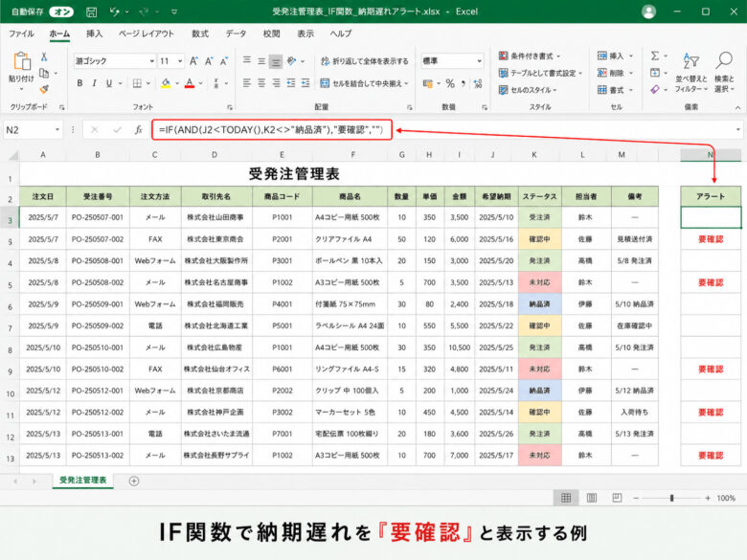747x560 pixels.
Task: Increase font size with larger A icon
Action: pyautogui.click(x=193, y=61)
